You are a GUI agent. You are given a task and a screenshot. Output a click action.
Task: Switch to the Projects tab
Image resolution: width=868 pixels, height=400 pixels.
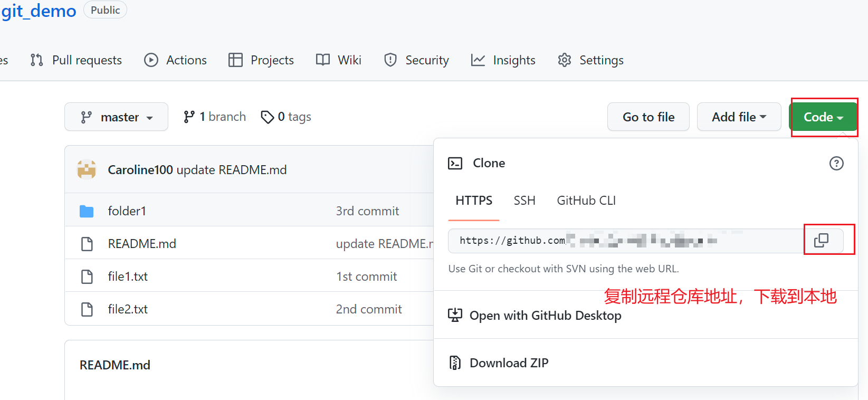coord(261,60)
